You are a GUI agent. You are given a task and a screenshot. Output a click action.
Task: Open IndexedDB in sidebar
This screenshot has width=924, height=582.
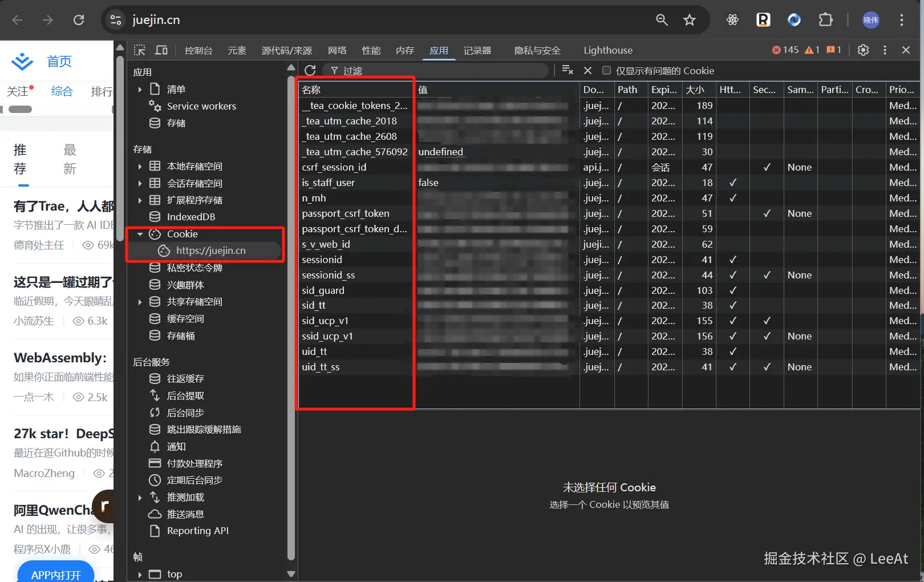tap(191, 217)
